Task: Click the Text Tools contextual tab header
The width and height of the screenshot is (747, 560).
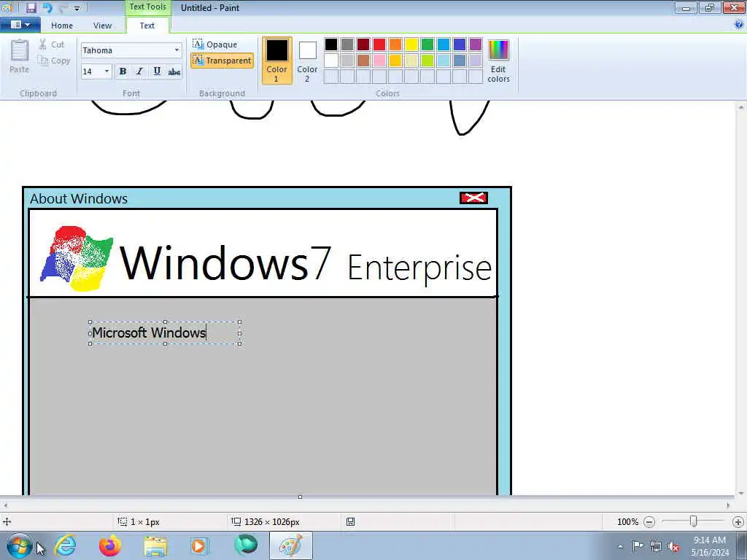Action: pos(147,7)
